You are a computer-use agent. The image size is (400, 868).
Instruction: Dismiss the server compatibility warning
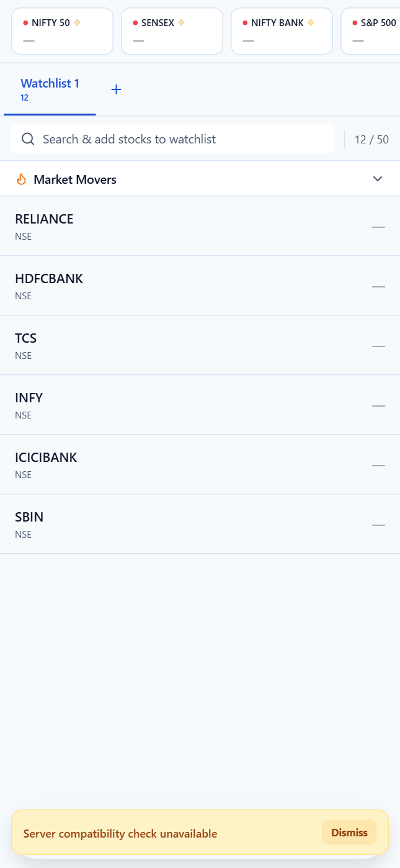coord(349,833)
